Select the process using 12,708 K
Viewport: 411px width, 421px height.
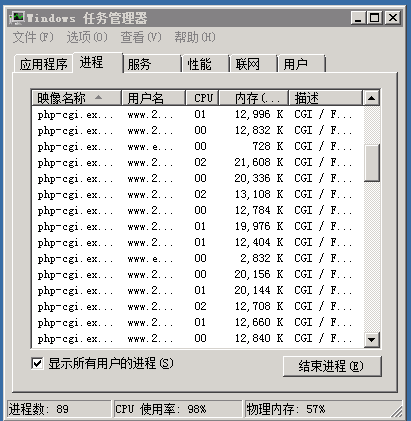(x=197, y=306)
